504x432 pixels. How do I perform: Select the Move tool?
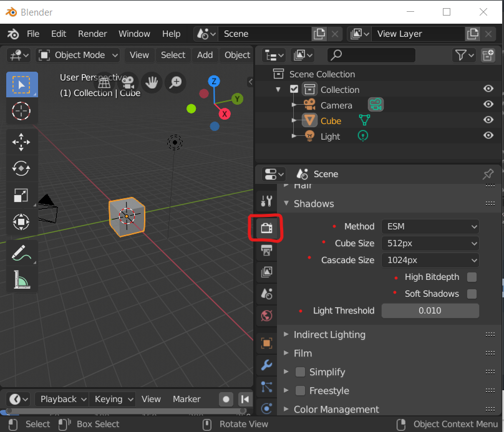(21, 142)
